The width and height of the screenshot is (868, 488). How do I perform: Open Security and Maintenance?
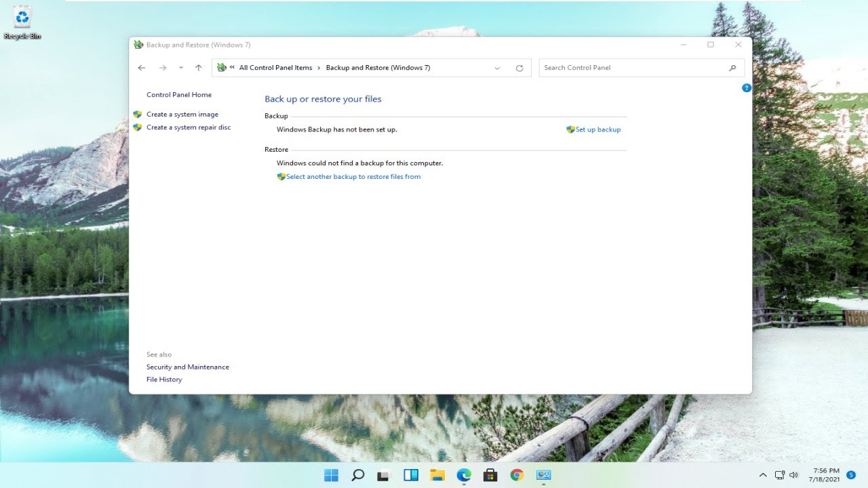(188, 367)
